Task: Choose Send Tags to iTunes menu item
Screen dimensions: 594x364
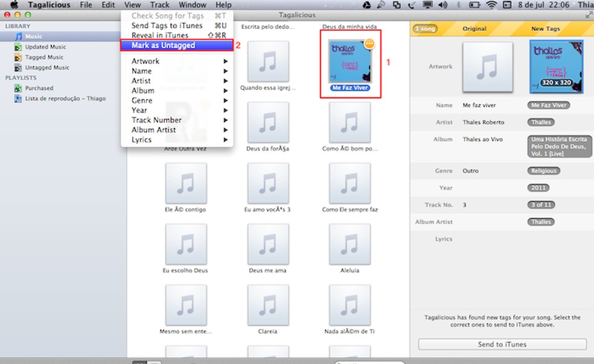Action: tap(176, 26)
